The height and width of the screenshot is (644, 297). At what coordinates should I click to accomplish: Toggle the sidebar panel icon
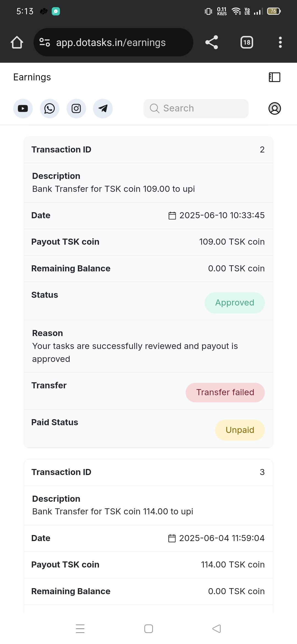point(274,77)
